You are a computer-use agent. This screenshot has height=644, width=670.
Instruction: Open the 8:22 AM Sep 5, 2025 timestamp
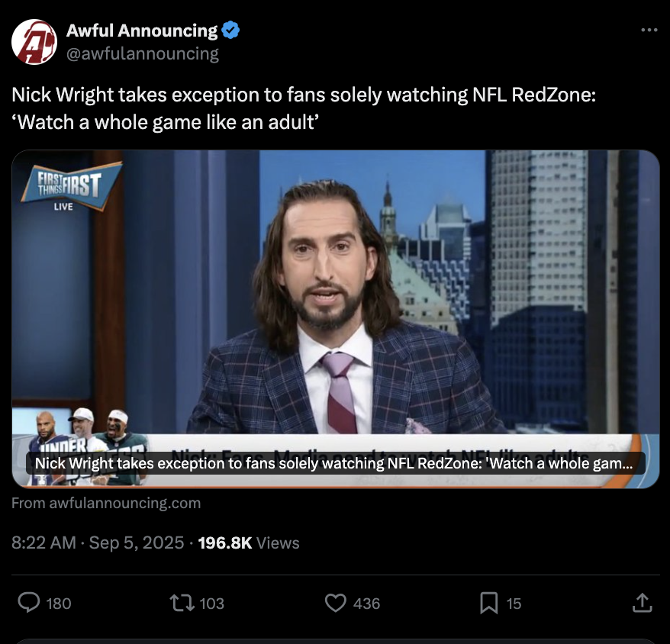tap(98, 543)
